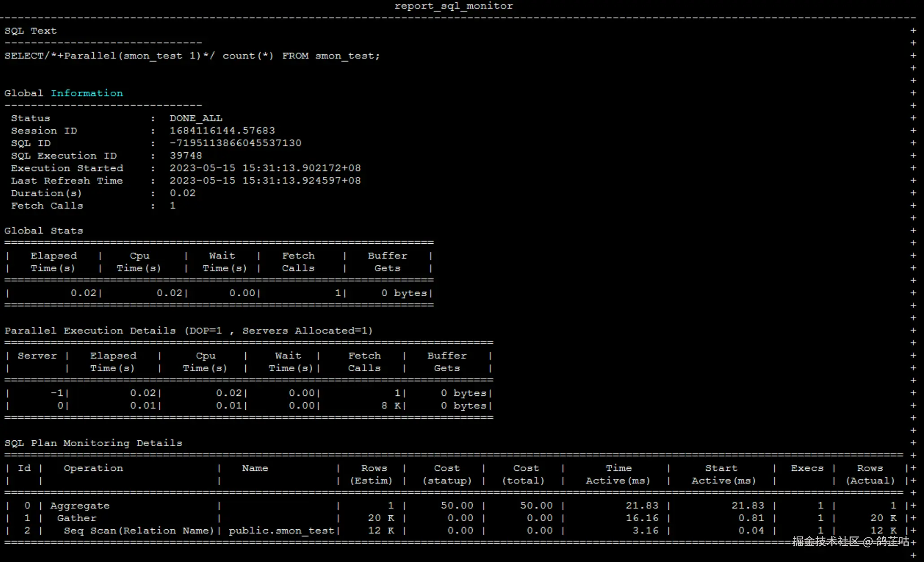The image size is (924, 562).
Task: Click the SQL Plan Monitoring Details heading
Action: (93, 443)
